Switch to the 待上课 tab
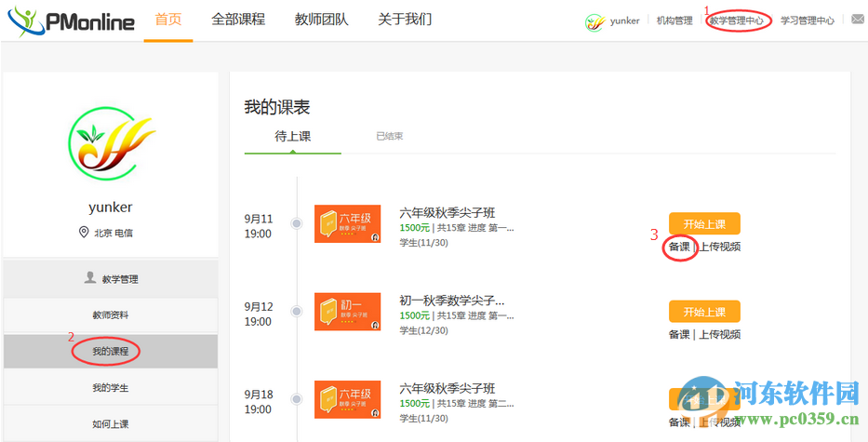Viewport: 868px width, 442px height. coord(293,136)
